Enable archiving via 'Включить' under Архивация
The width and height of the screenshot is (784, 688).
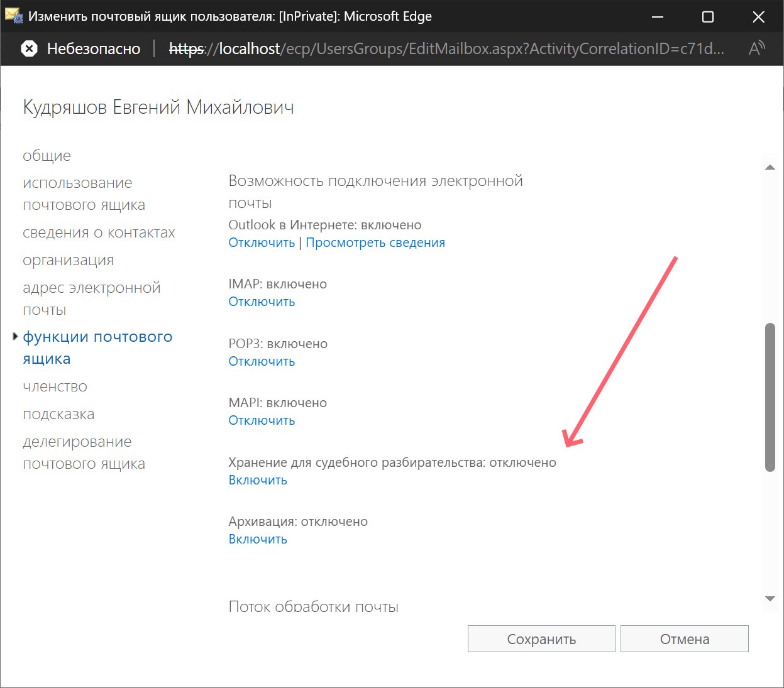point(258,539)
